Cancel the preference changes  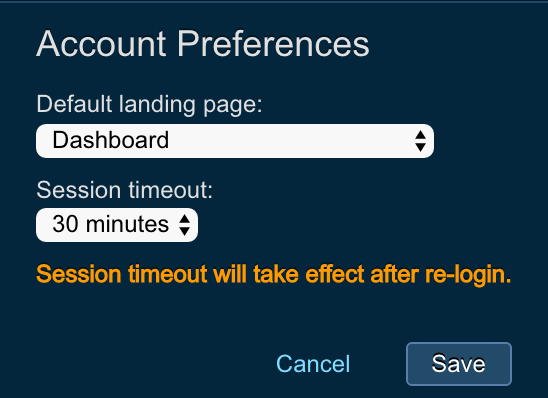[313, 364]
